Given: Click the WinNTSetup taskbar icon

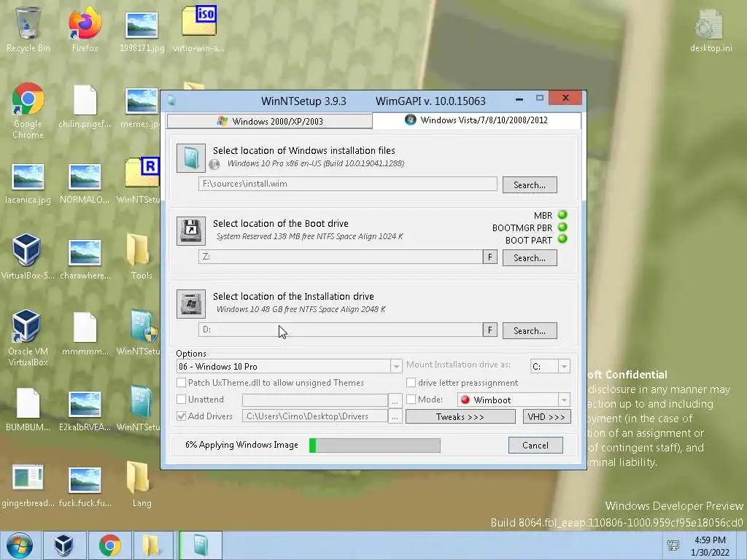Looking at the screenshot, I should pyautogui.click(x=201, y=545).
